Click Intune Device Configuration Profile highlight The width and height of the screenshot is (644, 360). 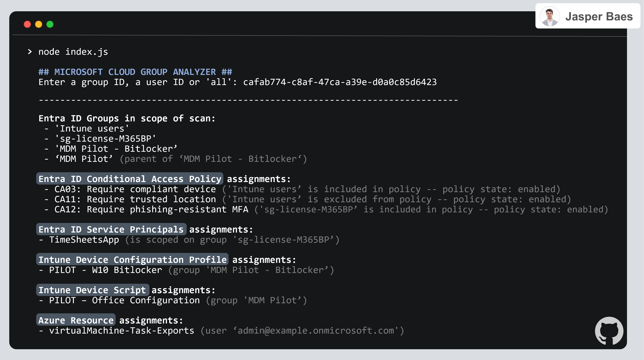tap(132, 260)
